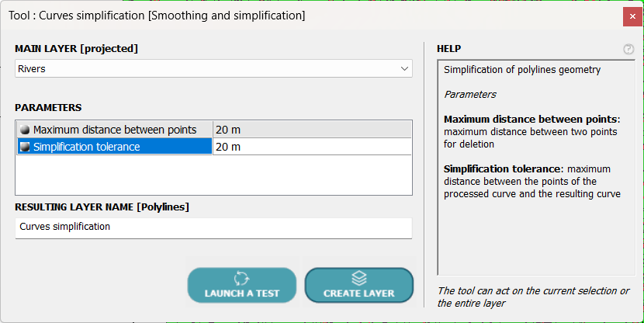Screen dimensions: 644x323
Task: Click the dialog title bar text
Action: pyautogui.click(x=157, y=16)
